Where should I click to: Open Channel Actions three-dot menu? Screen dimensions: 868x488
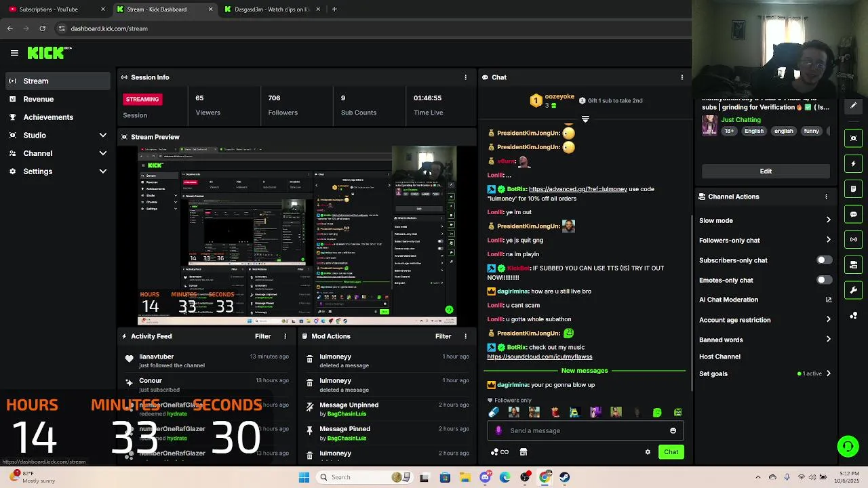(x=826, y=197)
